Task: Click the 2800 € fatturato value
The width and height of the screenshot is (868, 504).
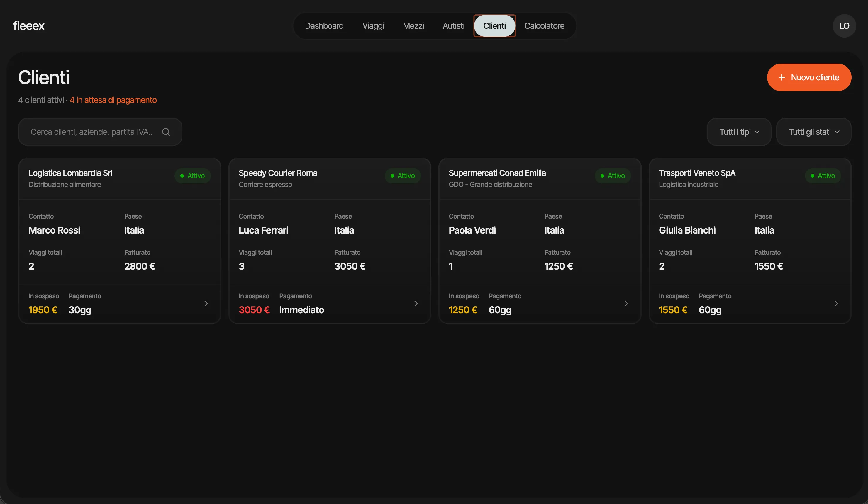Action: [140, 266]
